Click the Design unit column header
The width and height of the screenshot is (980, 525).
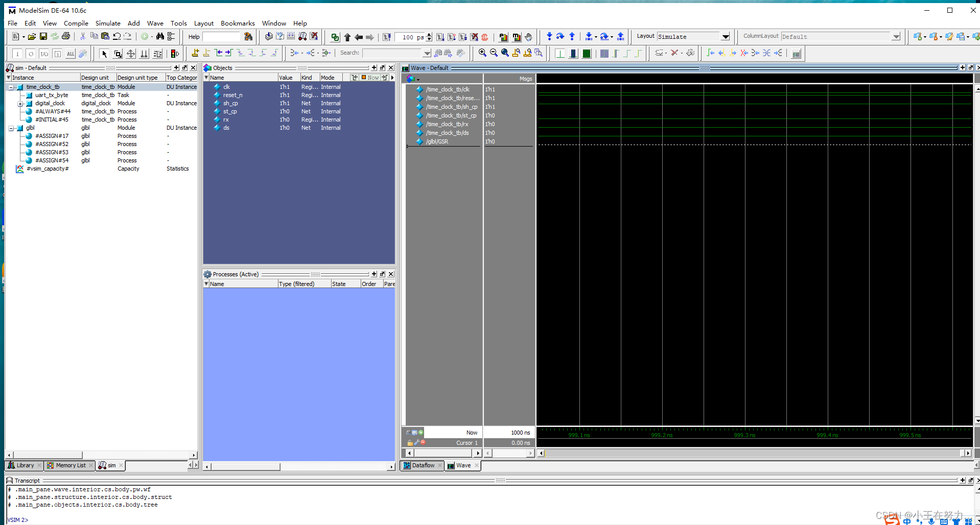tap(98, 78)
